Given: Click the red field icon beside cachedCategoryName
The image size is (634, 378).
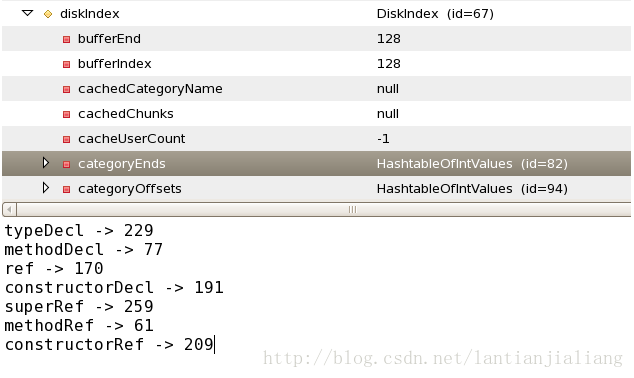Looking at the screenshot, I should point(66,89).
